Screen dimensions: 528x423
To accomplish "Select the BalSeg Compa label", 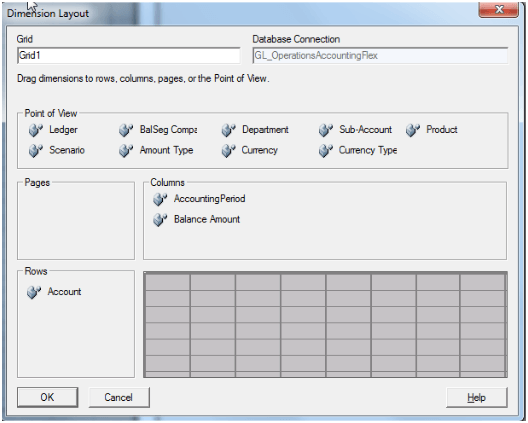I will [169, 130].
